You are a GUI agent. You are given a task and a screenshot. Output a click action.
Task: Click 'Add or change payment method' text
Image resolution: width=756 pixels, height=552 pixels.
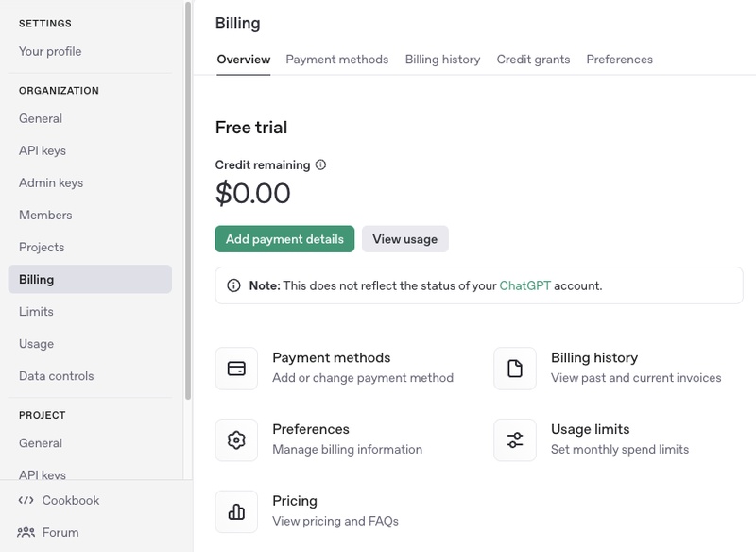tap(363, 378)
